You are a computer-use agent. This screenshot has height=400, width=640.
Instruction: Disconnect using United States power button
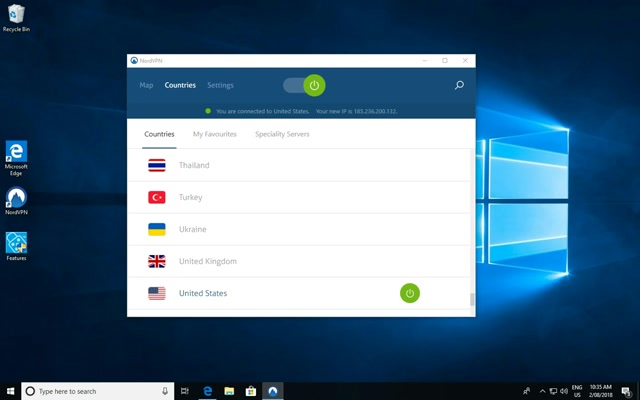409,293
